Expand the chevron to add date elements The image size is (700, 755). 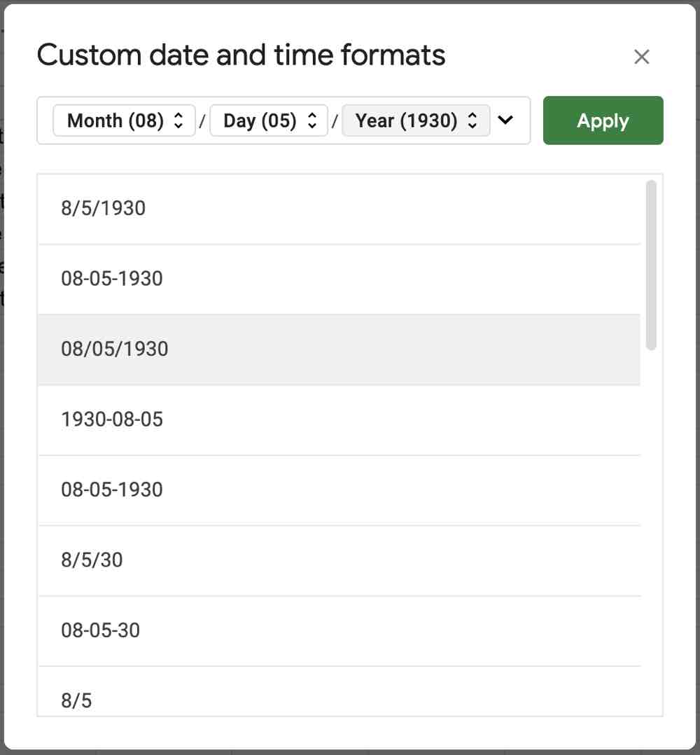coord(505,120)
